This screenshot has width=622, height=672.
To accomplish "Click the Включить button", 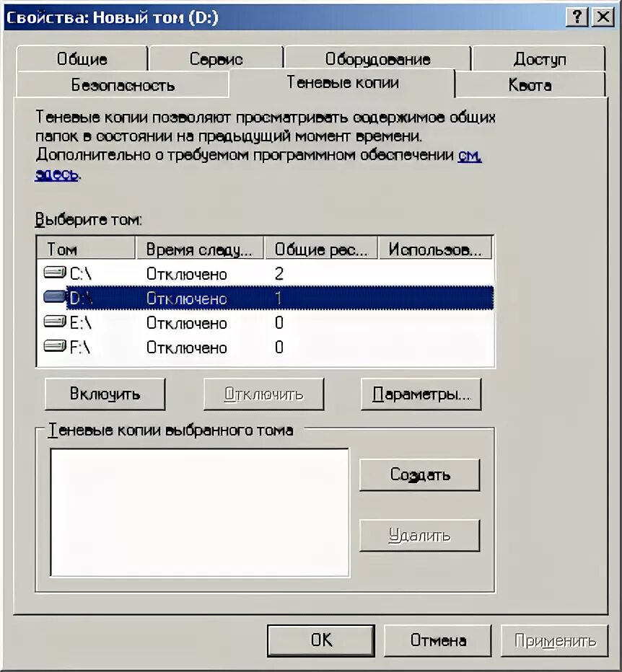I will (x=105, y=394).
